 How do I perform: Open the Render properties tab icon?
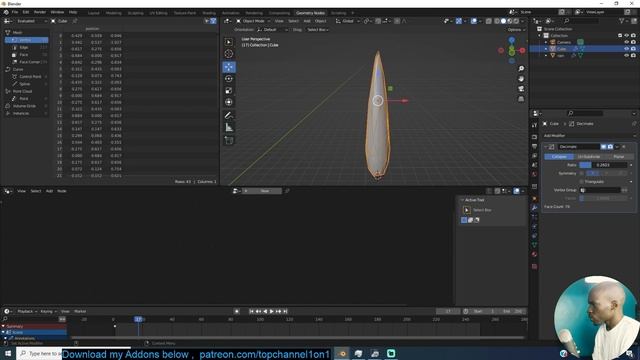(535, 137)
